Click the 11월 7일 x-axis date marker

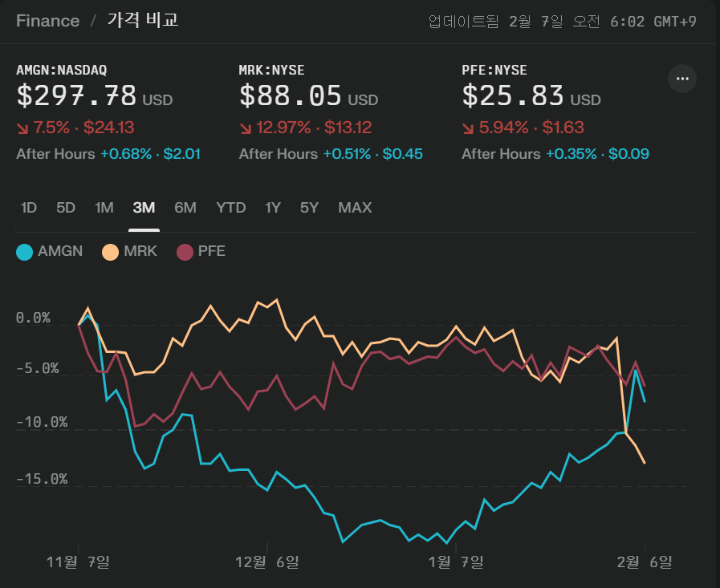click(78, 562)
